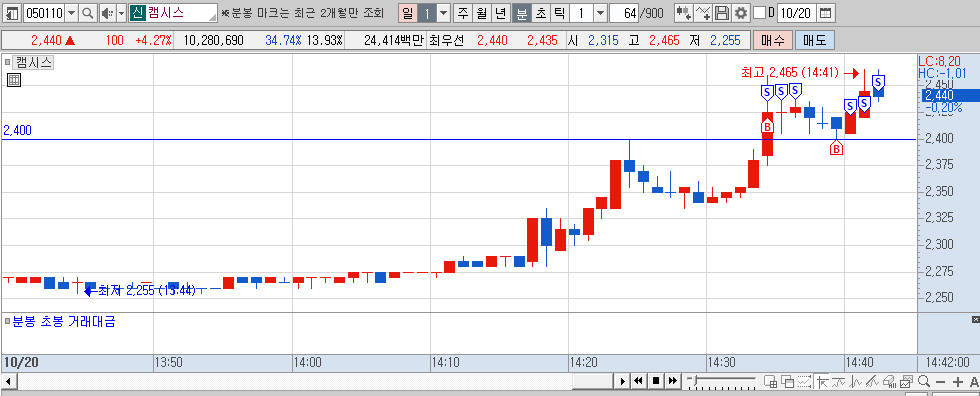Toggle the D checkbox beside date field
The height and width of the screenshot is (396, 980).
pyautogui.click(x=759, y=12)
